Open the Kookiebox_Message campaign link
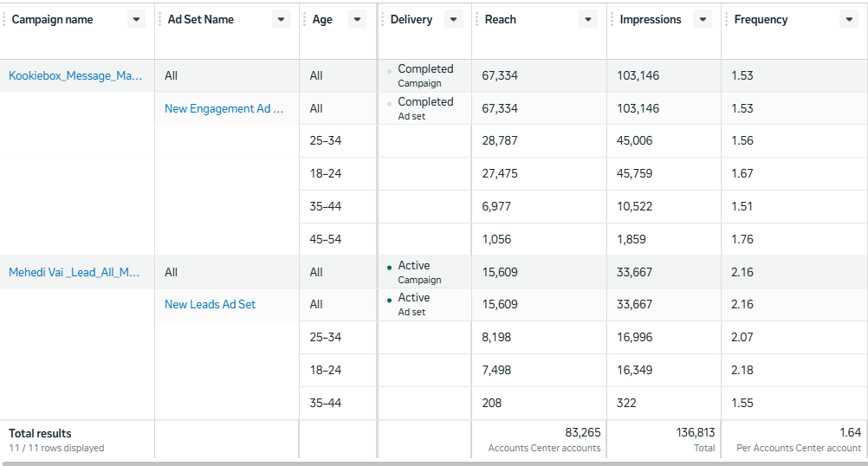Image resolution: width=868 pixels, height=466 pixels. click(75, 76)
